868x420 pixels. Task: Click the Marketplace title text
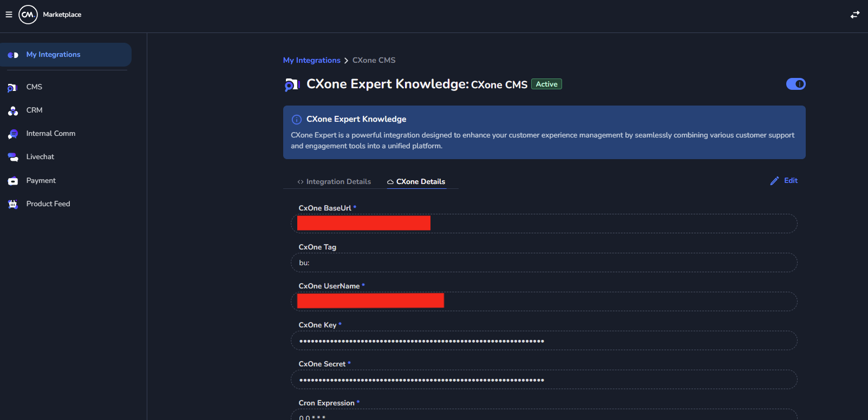[62, 15]
